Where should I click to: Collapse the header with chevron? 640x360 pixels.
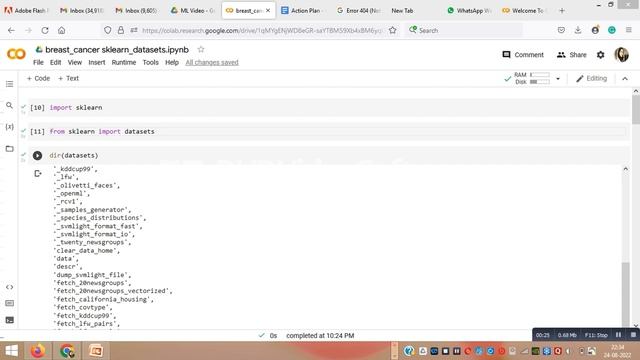point(625,79)
